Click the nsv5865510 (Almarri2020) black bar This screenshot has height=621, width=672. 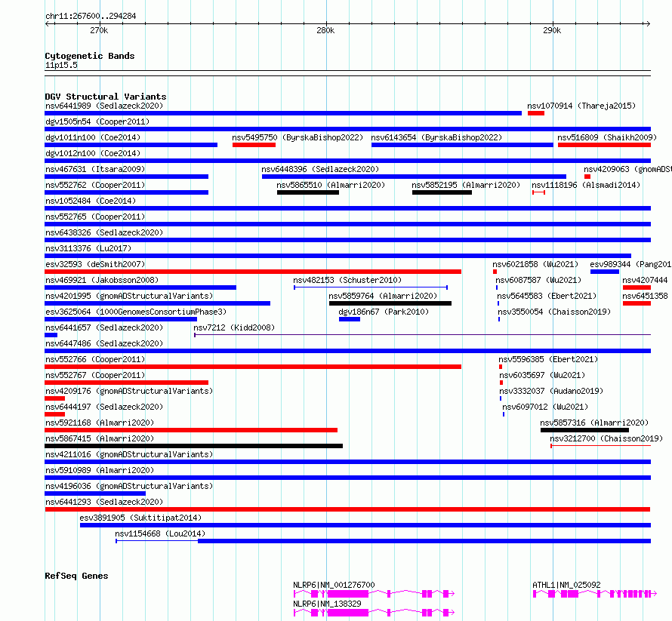308,192
